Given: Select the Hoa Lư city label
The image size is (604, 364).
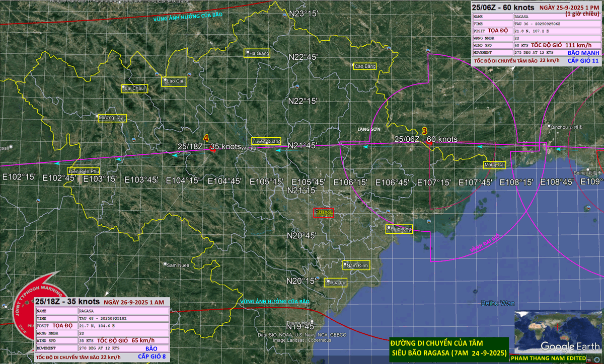Looking at the screenshot, I should (x=335, y=283).
